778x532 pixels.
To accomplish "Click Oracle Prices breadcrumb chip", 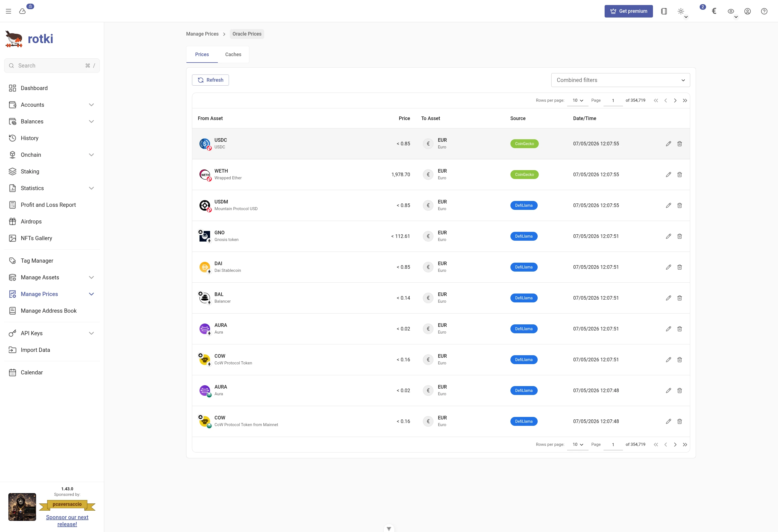I will [x=247, y=34].
